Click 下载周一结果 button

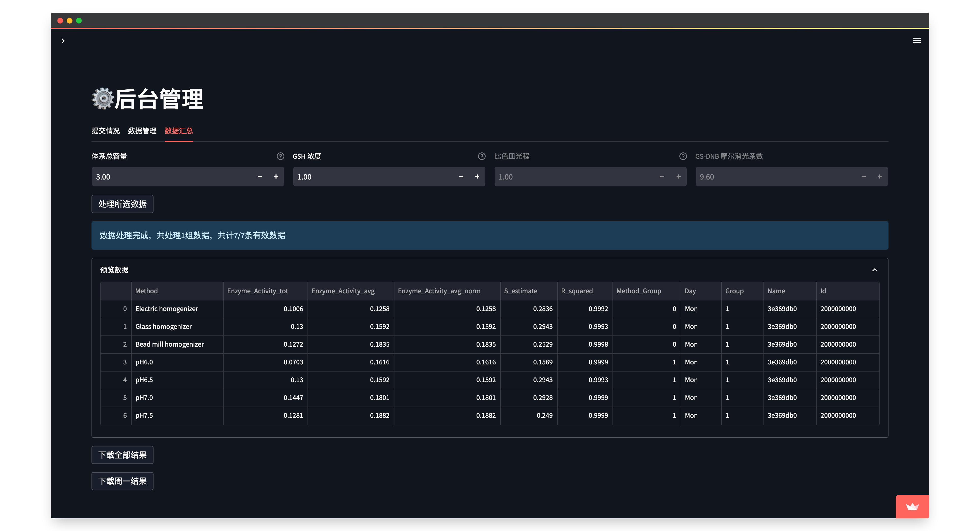(x=122, y=481)
